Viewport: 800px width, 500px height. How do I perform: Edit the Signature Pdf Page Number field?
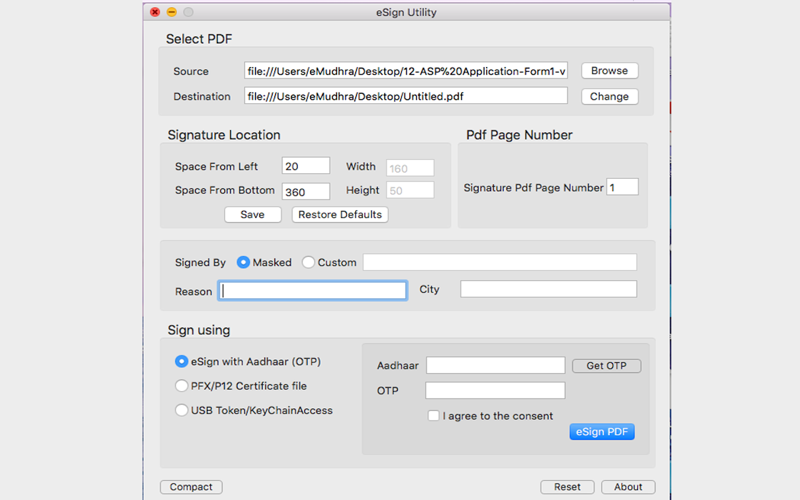coord(622,187)
